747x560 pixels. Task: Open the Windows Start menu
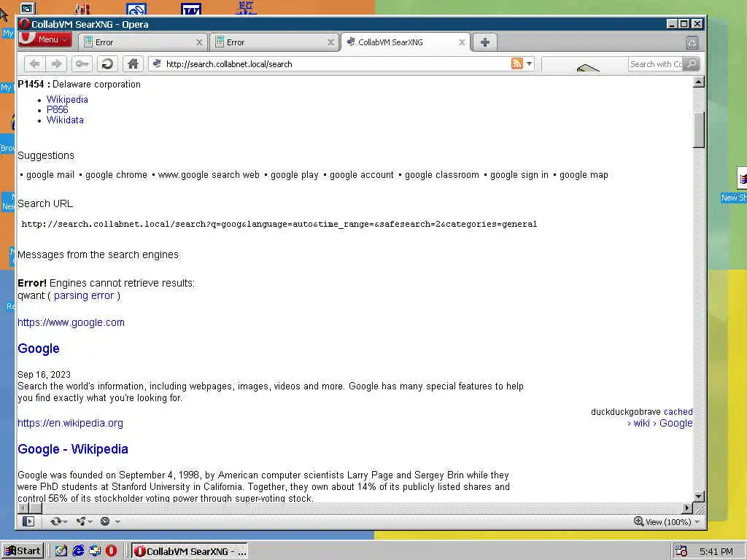coord(23,551)
